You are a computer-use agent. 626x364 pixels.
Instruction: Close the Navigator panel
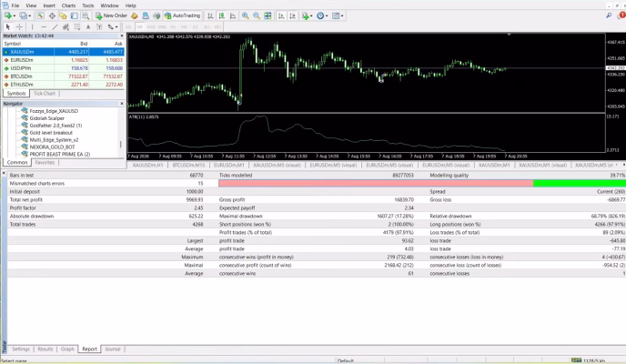(x=122, y=104)
